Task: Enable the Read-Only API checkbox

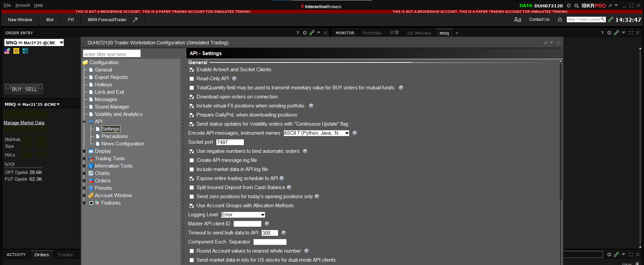Action: click(x=192, y=79)
